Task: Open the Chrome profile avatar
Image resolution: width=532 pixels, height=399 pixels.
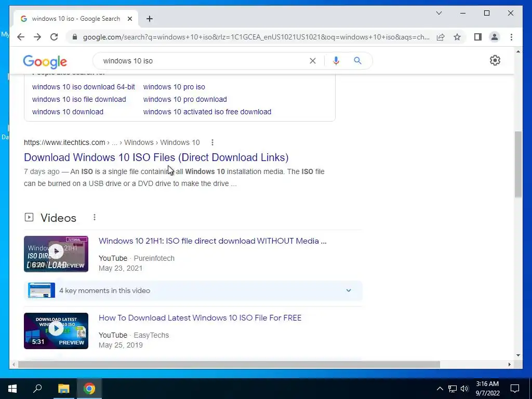Action: (x=495, y=37)
